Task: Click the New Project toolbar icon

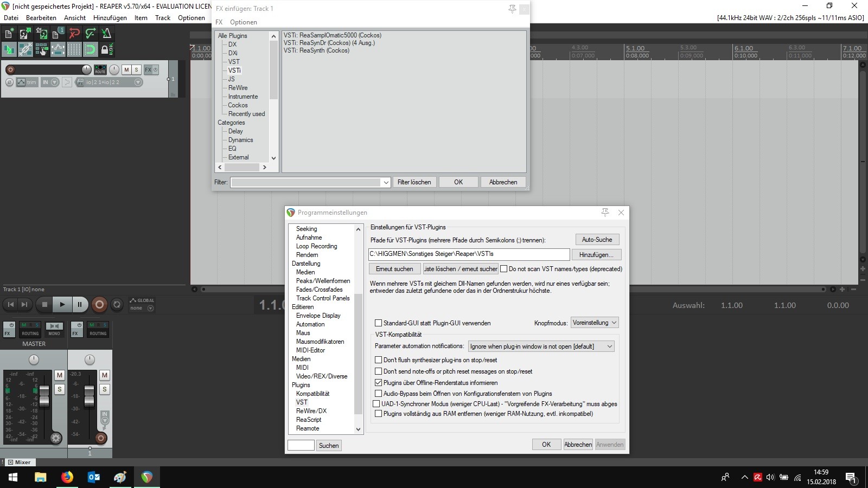Action: 9,34
